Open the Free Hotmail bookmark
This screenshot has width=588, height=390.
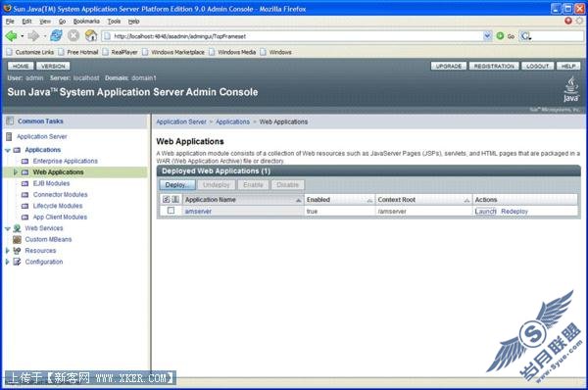pos(78,52)
